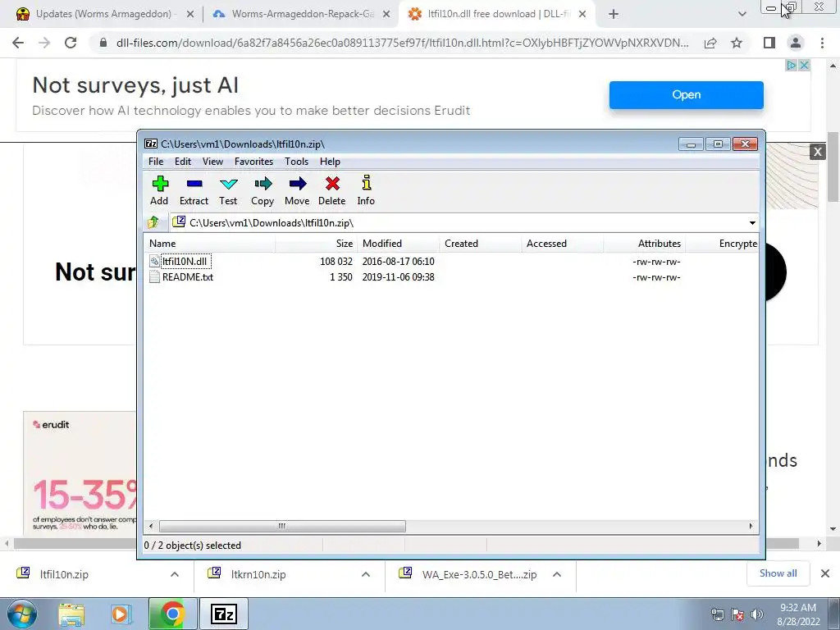Open the View menu in 7-Zip

pyautogui.click(x=212, y=162)
